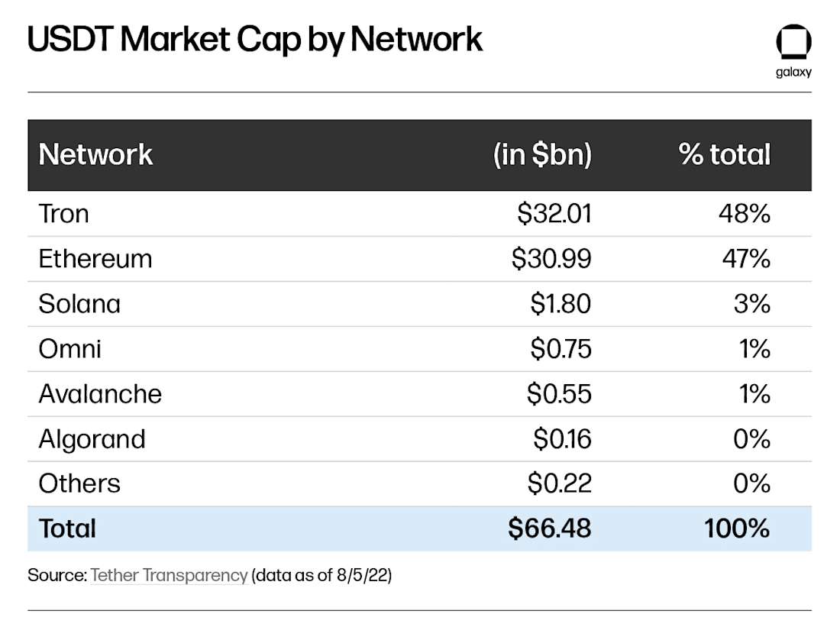Open the Tether Transparency source link
The image size is (840, 627).
coord(169,576)
